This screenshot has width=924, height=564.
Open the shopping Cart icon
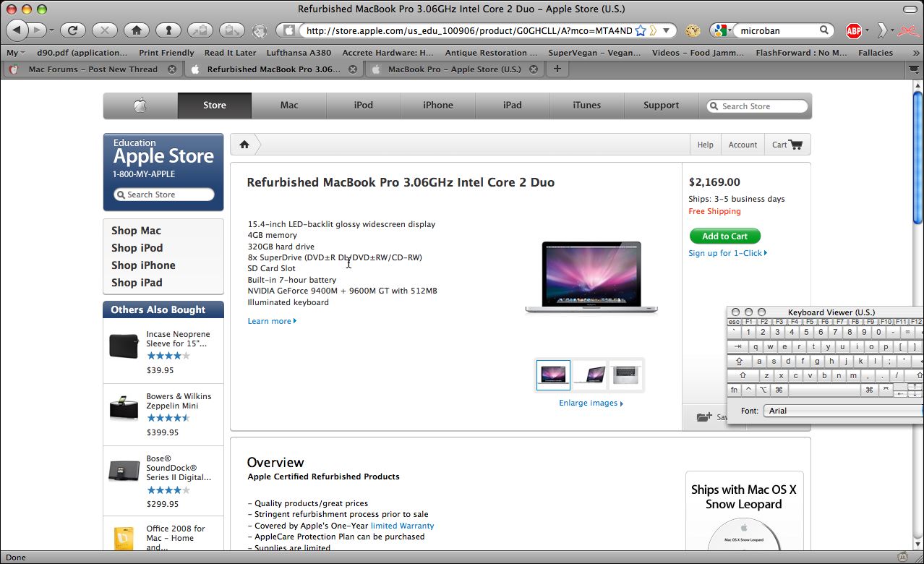coord(796,145)
